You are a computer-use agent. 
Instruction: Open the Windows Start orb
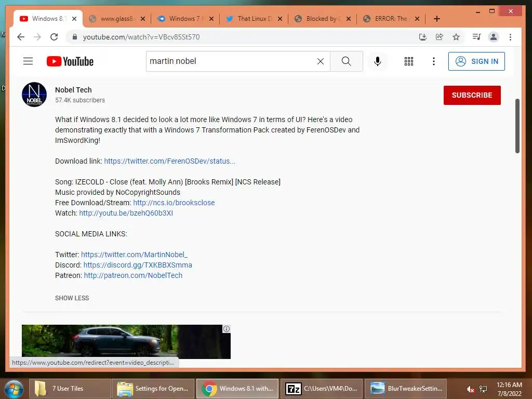[14, 389]
